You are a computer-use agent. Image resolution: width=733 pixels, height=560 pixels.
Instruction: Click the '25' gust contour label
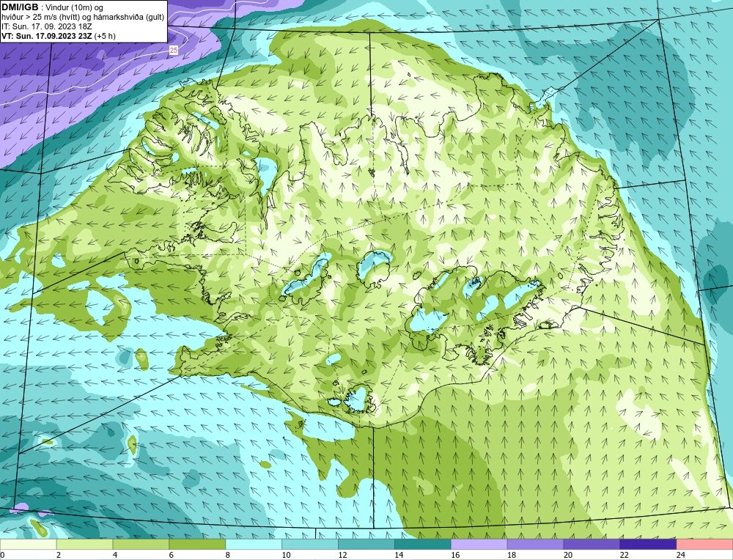click(x=174, y=50)
